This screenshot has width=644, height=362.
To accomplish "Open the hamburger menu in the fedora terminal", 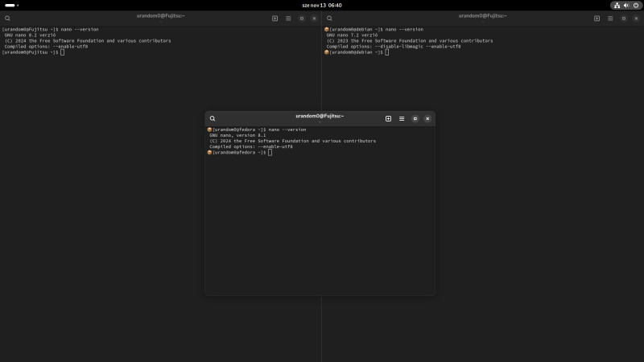I will 402,118.
